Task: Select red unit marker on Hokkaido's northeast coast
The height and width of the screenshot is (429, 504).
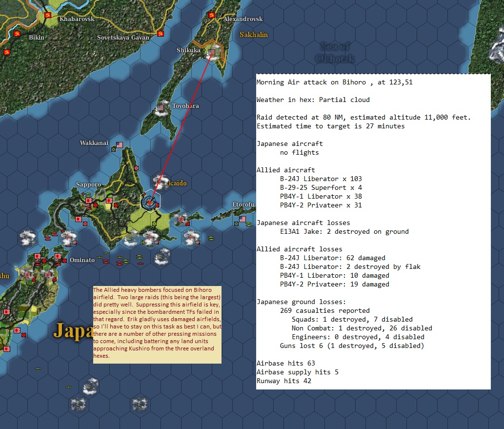Action: click(x=136, y=168)
